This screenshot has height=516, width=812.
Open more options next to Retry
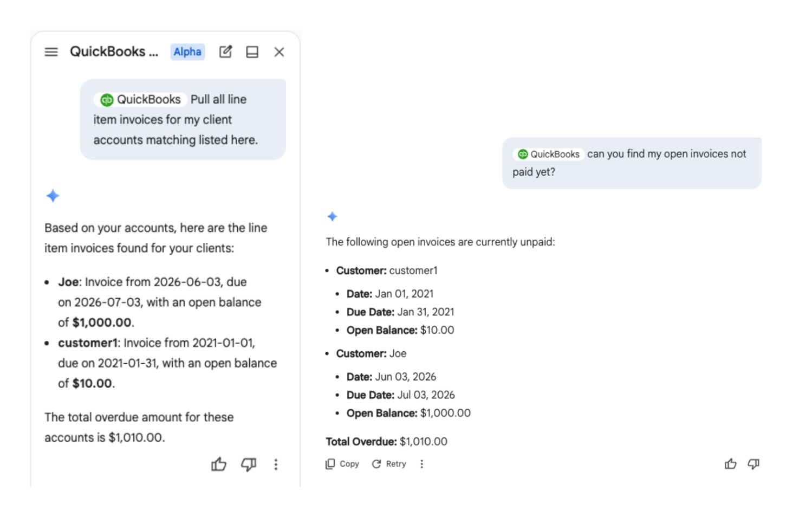[422, 464]
